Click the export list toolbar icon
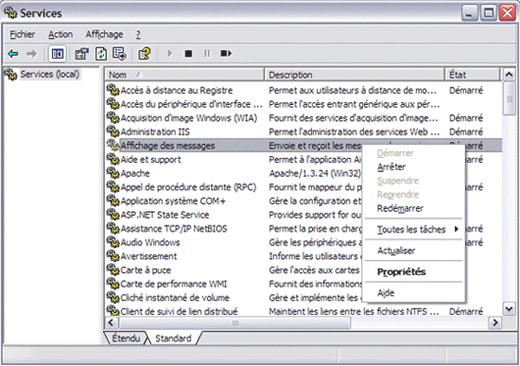520x366 pixels. click(x=120, y=53)
